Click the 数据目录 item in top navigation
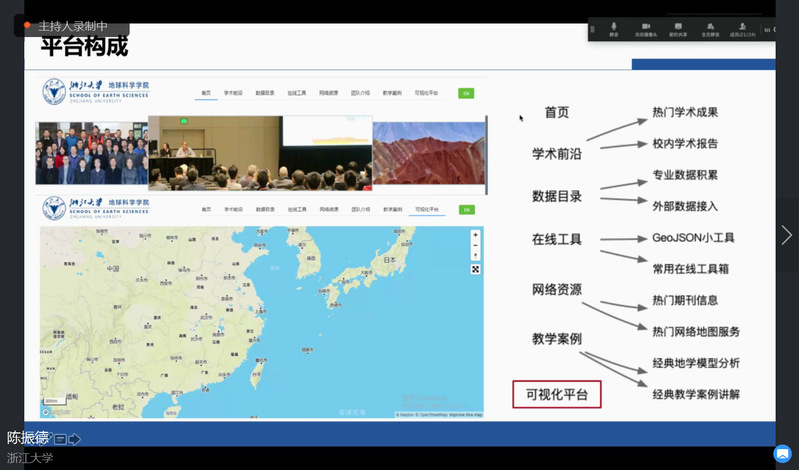 [264, 93]
